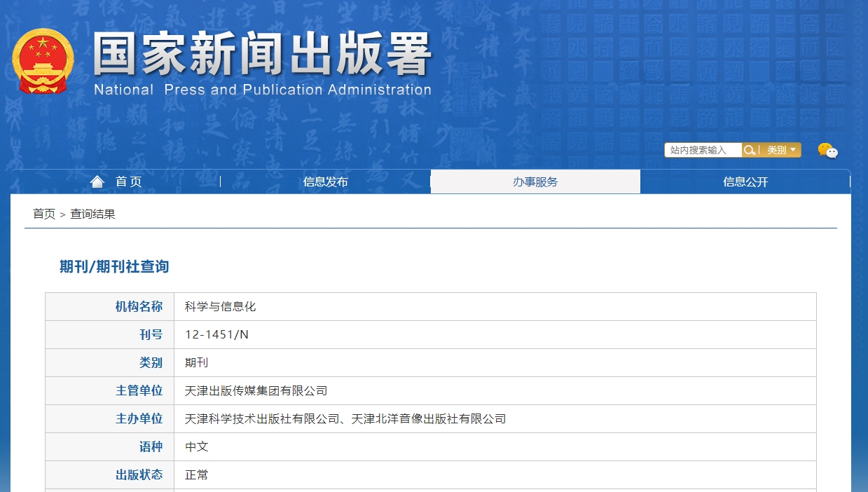Focus the 站内搜索输入 search field
This screenshot has height=492, width=868.
pos(703,150)
